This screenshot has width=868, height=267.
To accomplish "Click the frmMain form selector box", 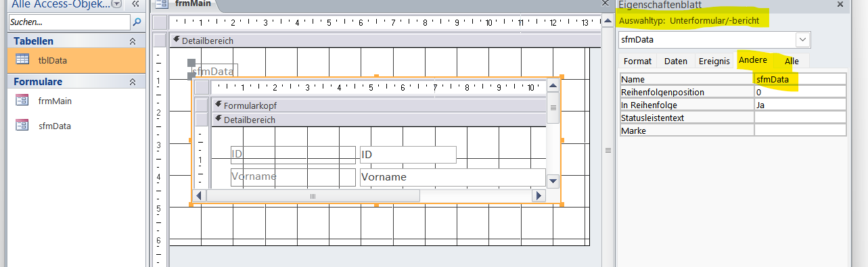I will (159, 22).
